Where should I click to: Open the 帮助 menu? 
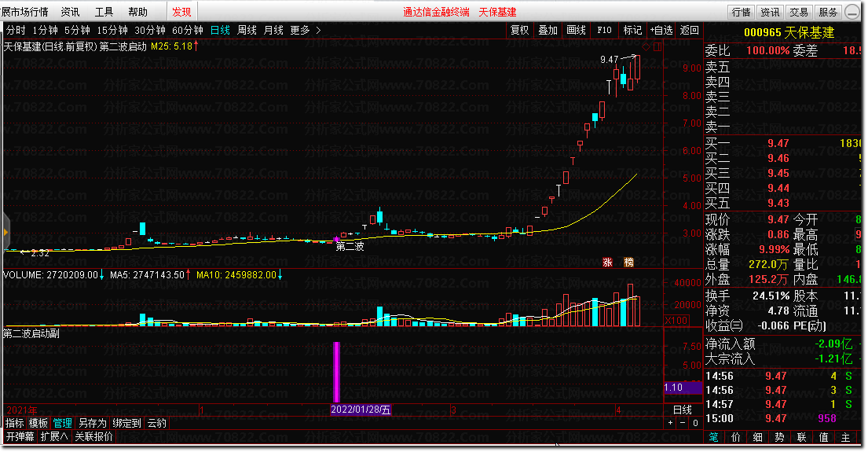(137, 12)
